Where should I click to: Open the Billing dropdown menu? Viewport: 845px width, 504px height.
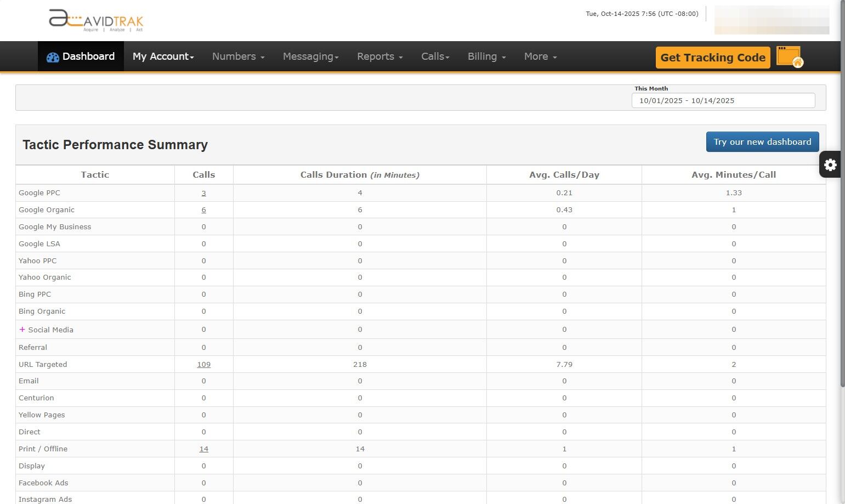click(485, 56)
